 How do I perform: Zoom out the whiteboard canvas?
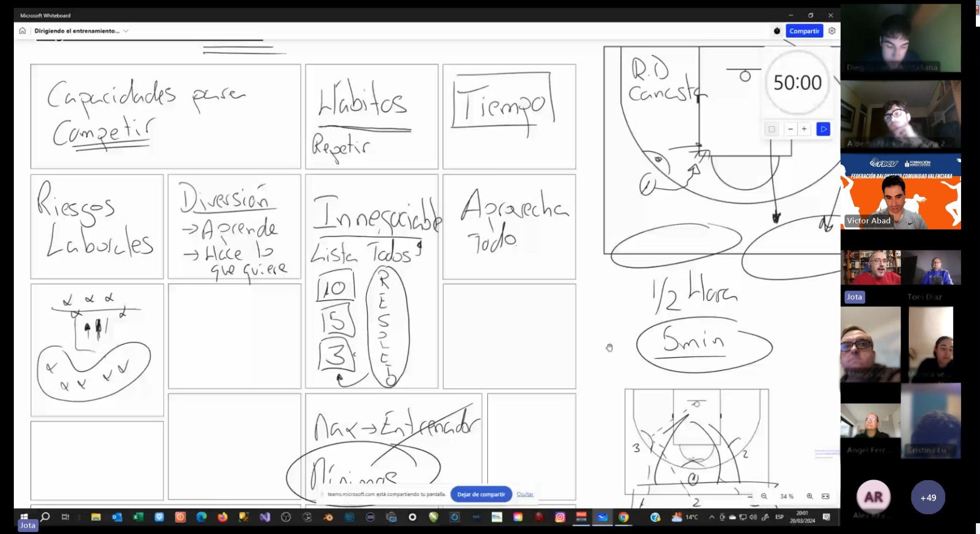pos(764,496)
